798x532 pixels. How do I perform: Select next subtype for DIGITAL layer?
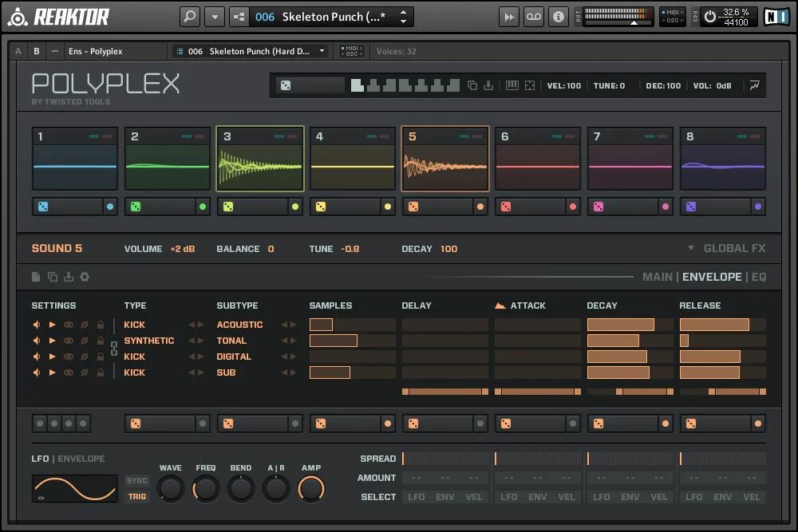293,357
